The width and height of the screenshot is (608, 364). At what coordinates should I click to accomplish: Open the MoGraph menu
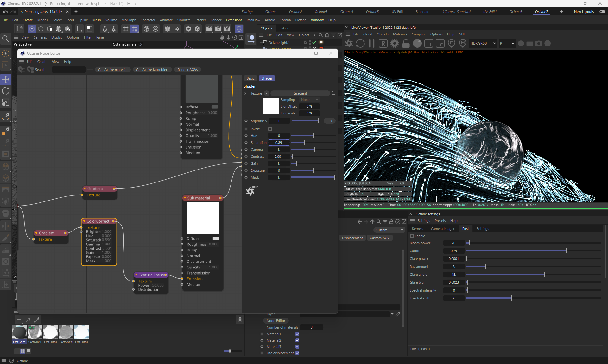(129, 20)
